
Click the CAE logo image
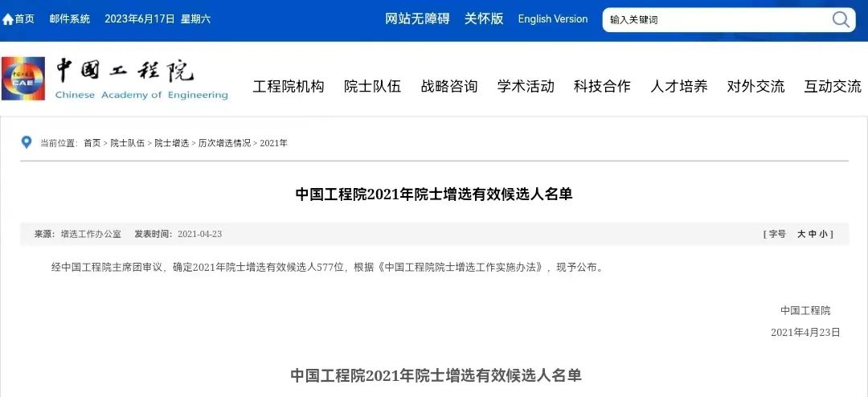click(23, 78)
